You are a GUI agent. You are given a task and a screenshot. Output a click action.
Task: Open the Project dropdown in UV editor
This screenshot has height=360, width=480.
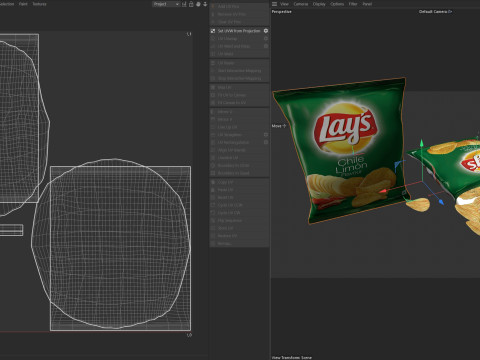166,4
